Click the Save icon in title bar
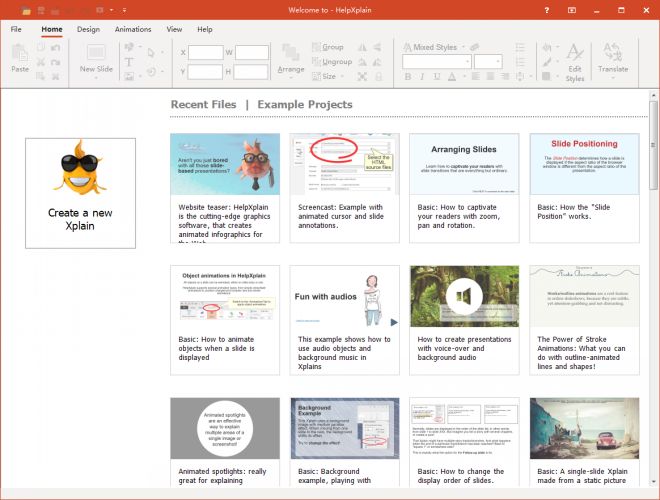Image resolution: width=660 pixels, height=500 pixels. click(x=41, y=10)
